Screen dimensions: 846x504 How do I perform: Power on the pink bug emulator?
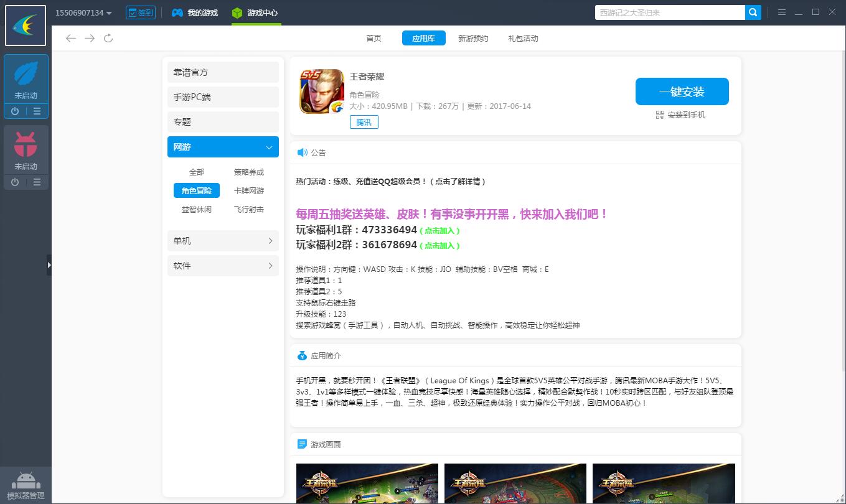tap(15, 182)
